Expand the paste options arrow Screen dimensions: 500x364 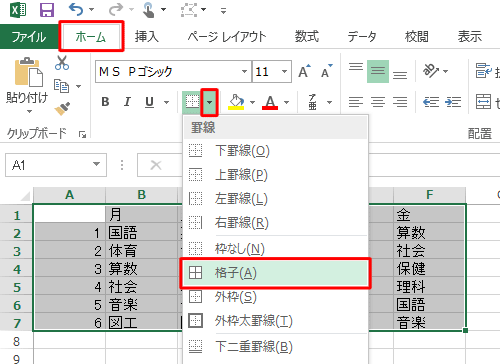[x=29, y=111]
